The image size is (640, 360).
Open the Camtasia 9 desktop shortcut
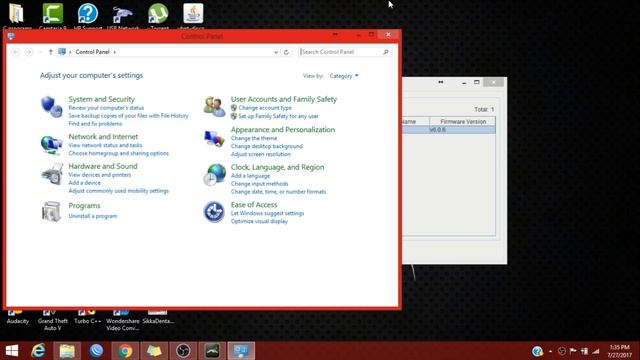pyautogui.click(x=53, y=16)
